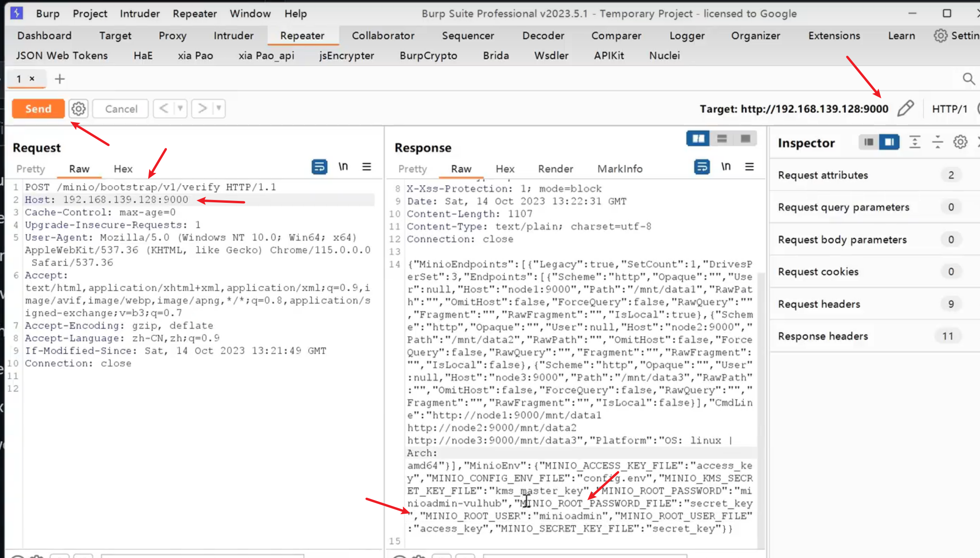
Task: Toggle non-printable characters in Response panel
Action: [x=726, y=167]
